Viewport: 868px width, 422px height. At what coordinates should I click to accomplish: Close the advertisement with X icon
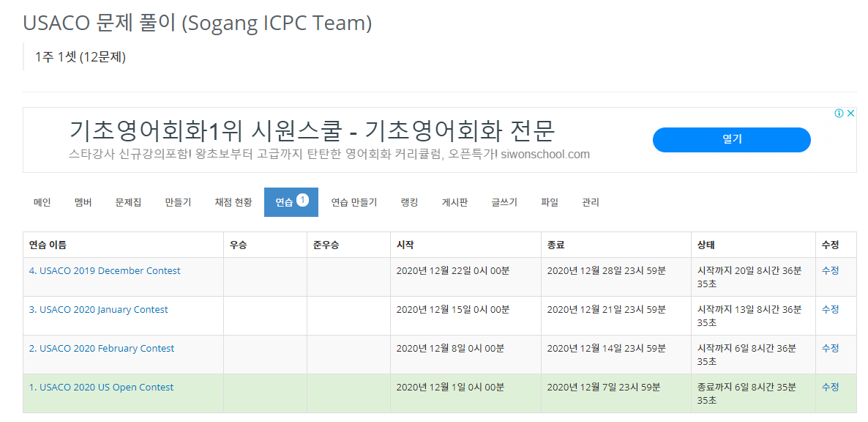point(851,114)
